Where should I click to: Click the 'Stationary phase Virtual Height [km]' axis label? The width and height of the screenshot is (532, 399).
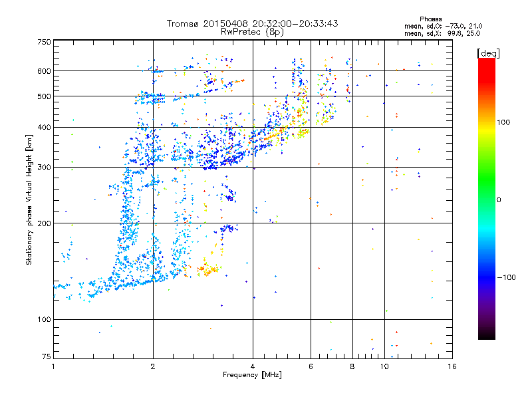click(x=29, y=200)
